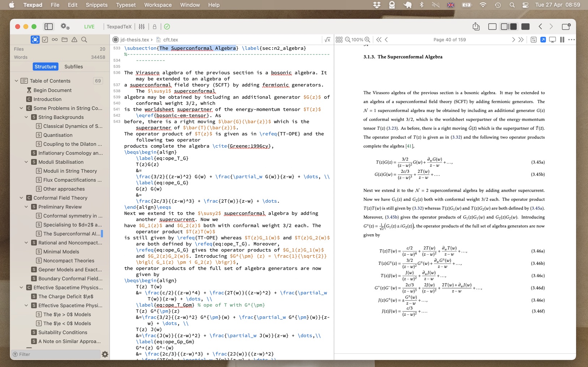Pause typesetting with the pause icon

click(x=562, y=39)
